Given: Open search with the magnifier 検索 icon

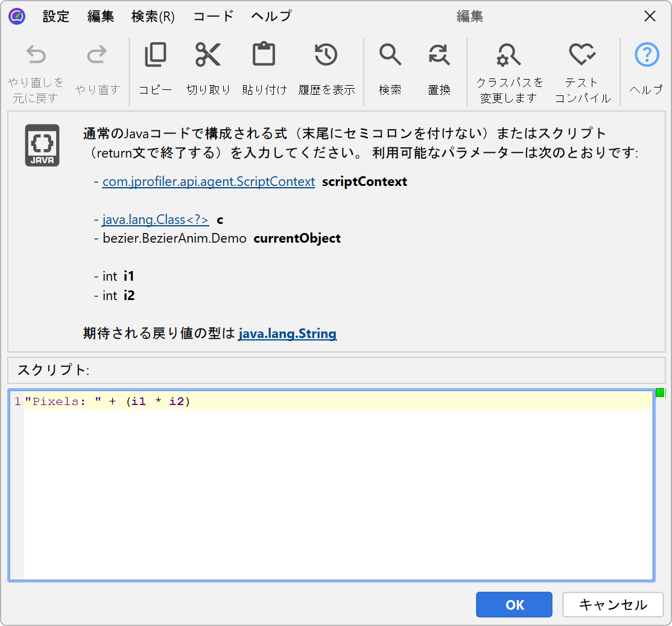Looking at the screenshot, I should (x=390, y=56).
